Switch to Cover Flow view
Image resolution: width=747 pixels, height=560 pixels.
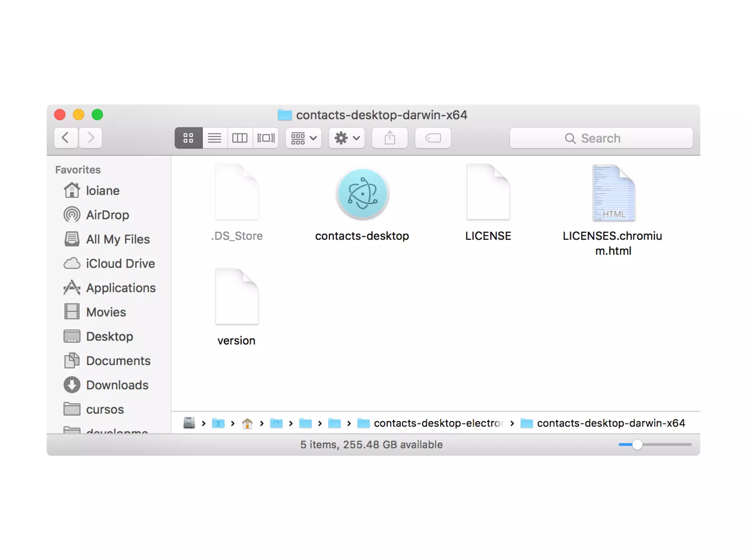[266, 138]
